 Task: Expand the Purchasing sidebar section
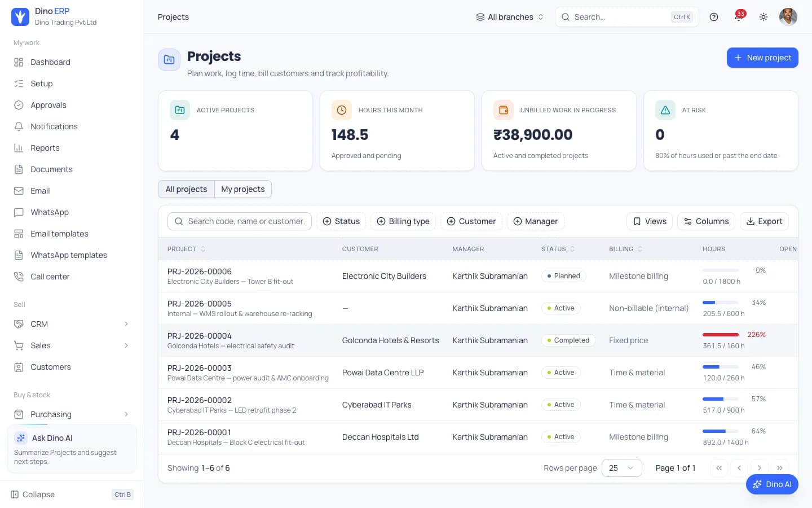[x=72, y=414]
